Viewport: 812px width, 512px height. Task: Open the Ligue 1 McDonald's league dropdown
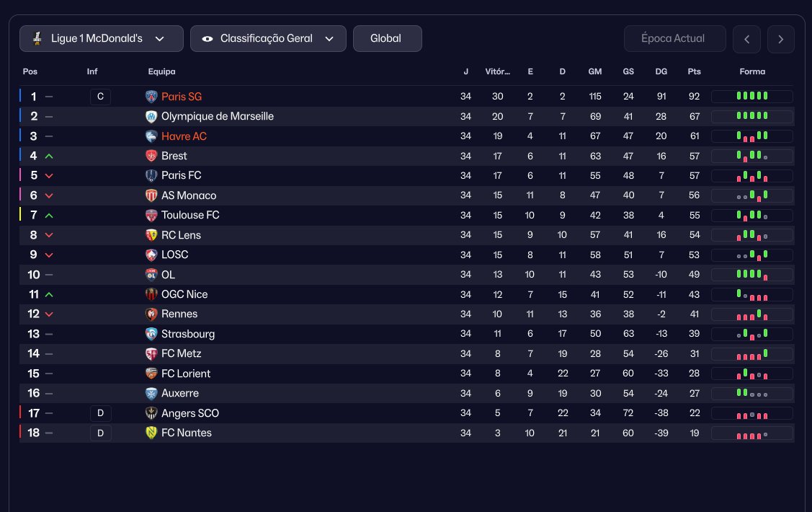click(102, 39)
